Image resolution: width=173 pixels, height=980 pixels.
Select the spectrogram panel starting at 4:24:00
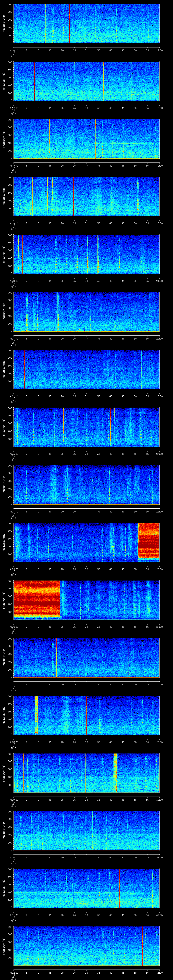pos(86,485)
